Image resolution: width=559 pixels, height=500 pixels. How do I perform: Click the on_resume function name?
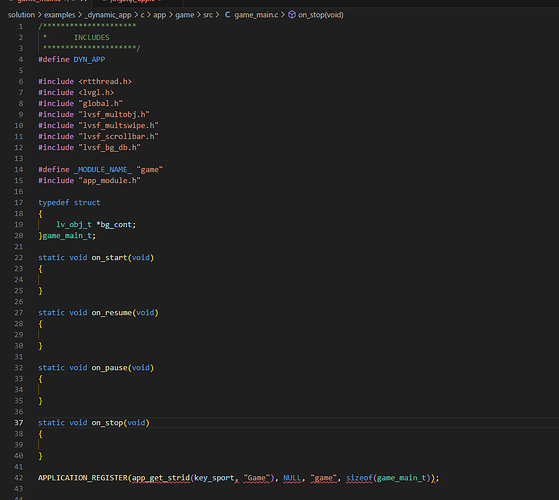pyautogui.click(x=112, y=313)
